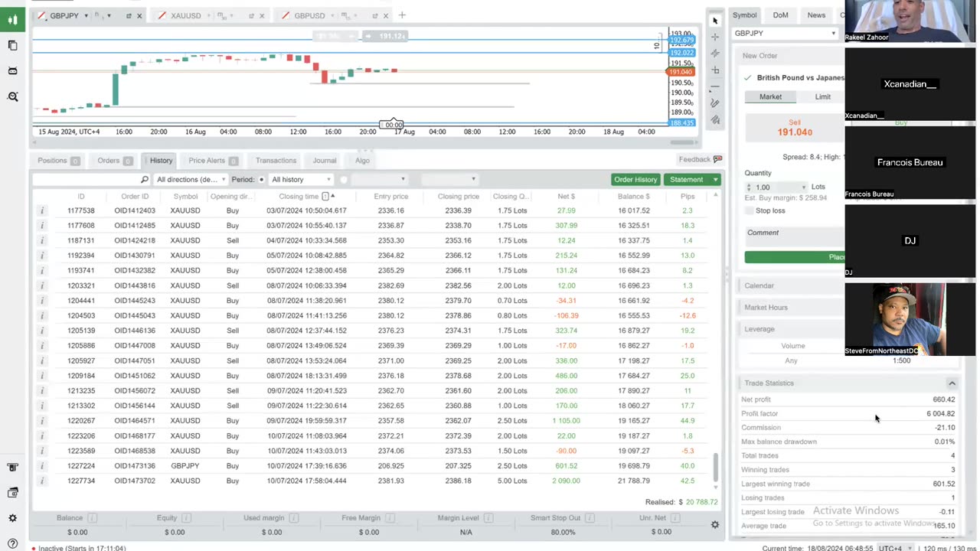Open info for trade ID 1227224 GBPJPY
This screenshot has height=551, width=980.
(x=42, y=465)
